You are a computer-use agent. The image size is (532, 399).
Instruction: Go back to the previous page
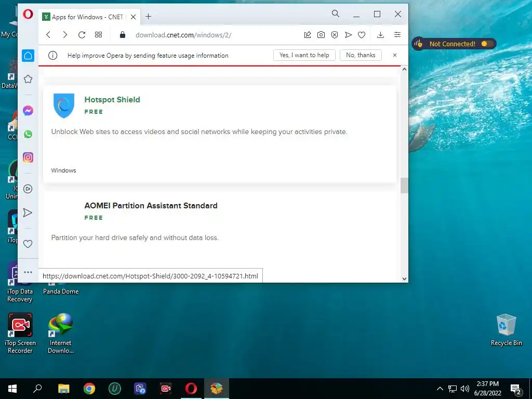pyautogui.click(x=48, y=35)
